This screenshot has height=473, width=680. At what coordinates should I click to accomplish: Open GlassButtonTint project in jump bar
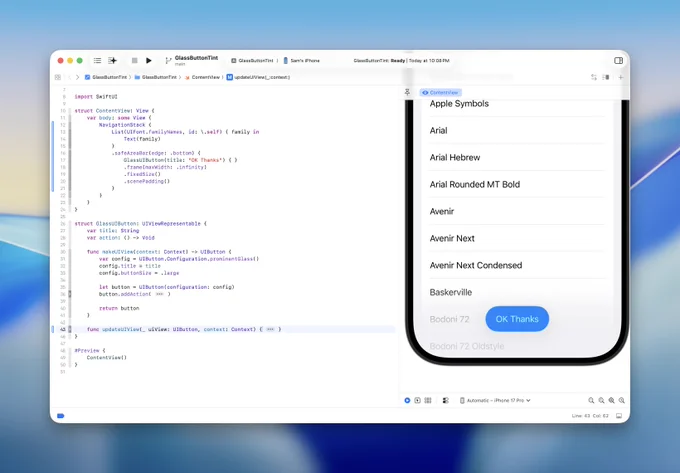[106, 77]
